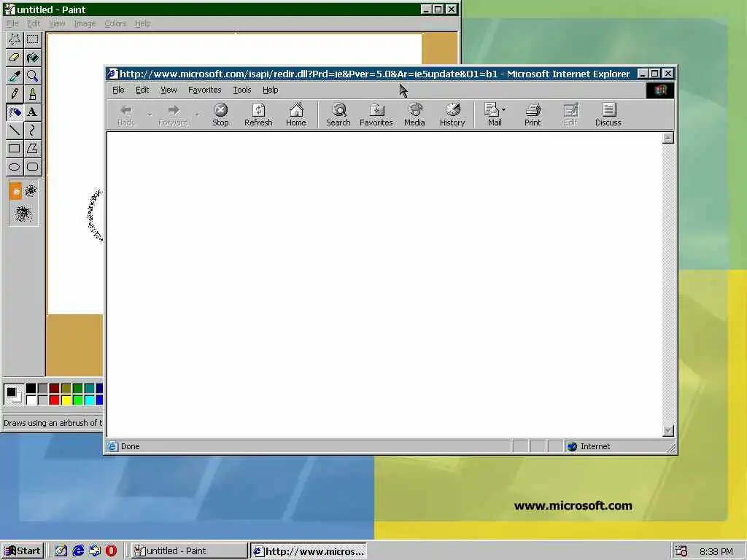Screen dimensions: 747x560
Task: Open the Tools menu in Internet Explorer
Action: pyautogui.click(x=242, y=90)
